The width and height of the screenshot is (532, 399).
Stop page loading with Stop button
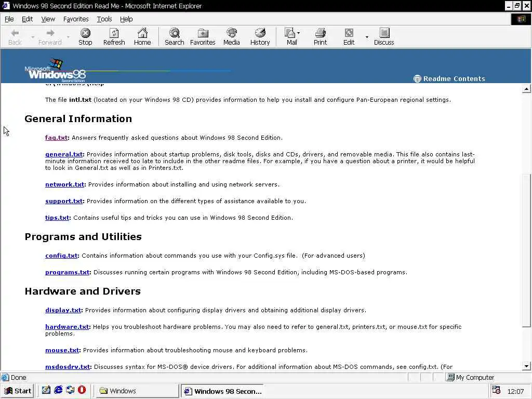85,37
